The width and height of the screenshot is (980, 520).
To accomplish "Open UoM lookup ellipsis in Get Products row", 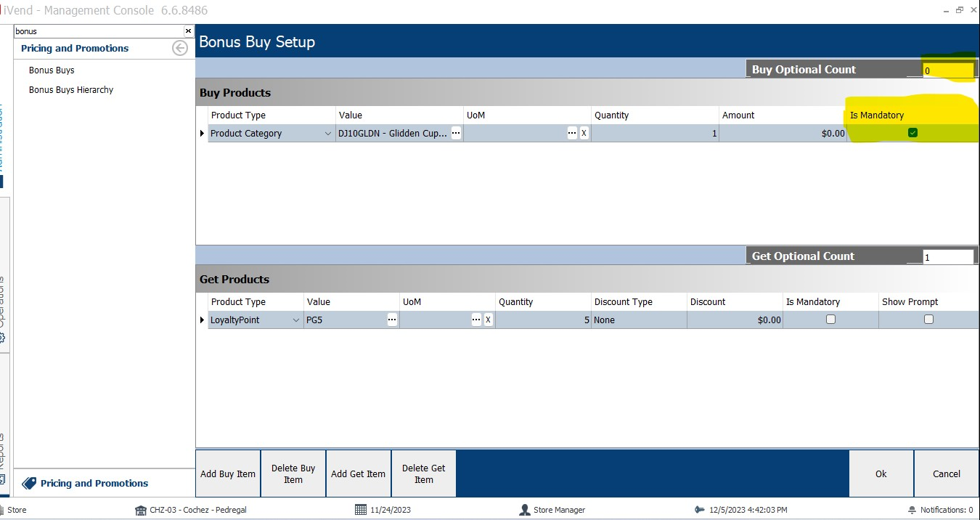I will (x=476, y=320).
